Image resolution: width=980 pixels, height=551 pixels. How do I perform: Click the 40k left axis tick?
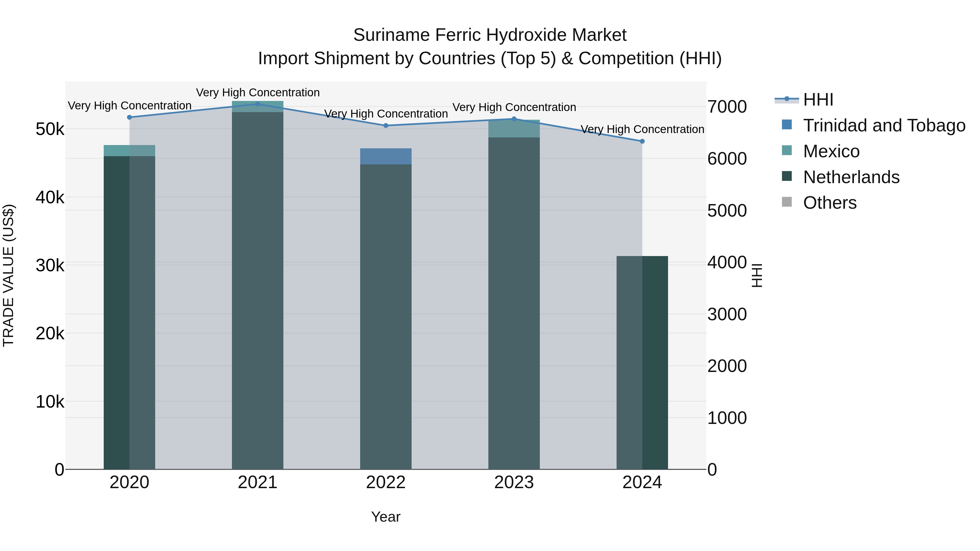tap(50, 197)
